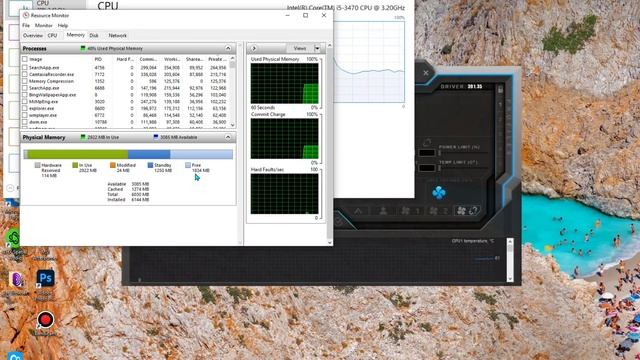Check the first SearchApp.exe process, PID 4756
640x360 pixels.
[25, 67]
